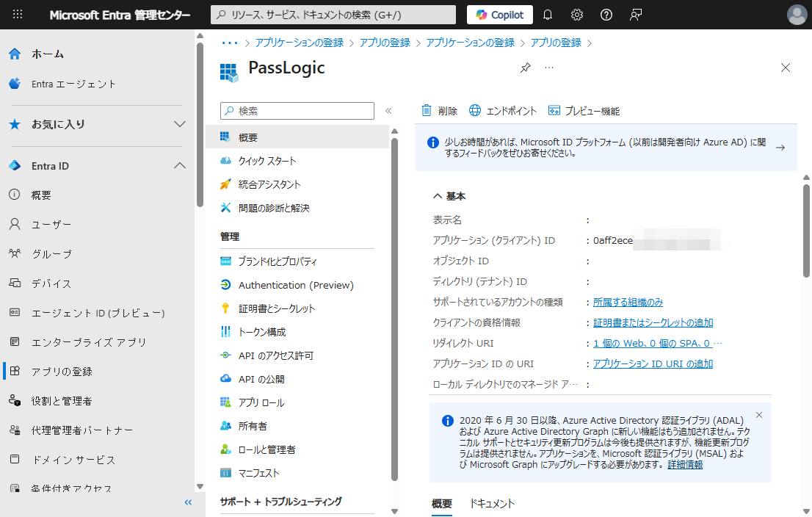The width and height of the screenshot is (812, 517).
Task: Click the Copilot button
Action: (x=500, y=15)
